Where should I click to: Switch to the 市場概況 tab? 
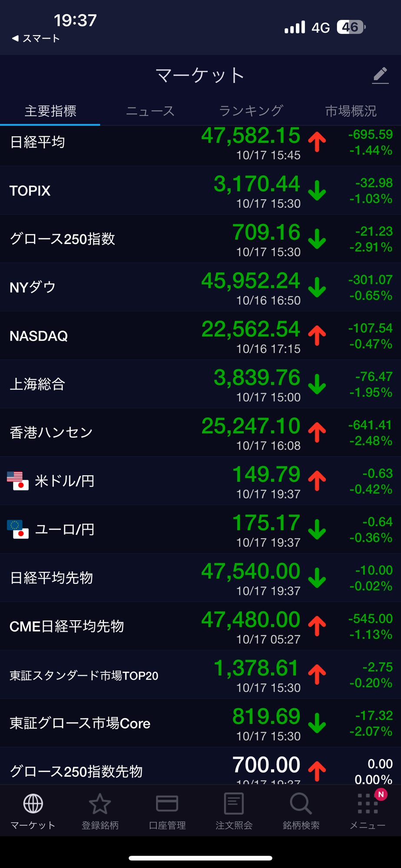click(351, 111)
